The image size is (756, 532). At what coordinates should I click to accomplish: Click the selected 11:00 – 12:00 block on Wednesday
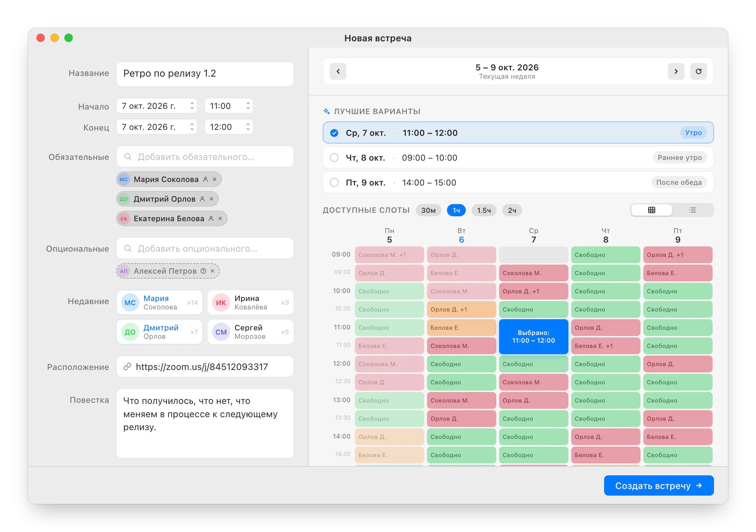533,336
